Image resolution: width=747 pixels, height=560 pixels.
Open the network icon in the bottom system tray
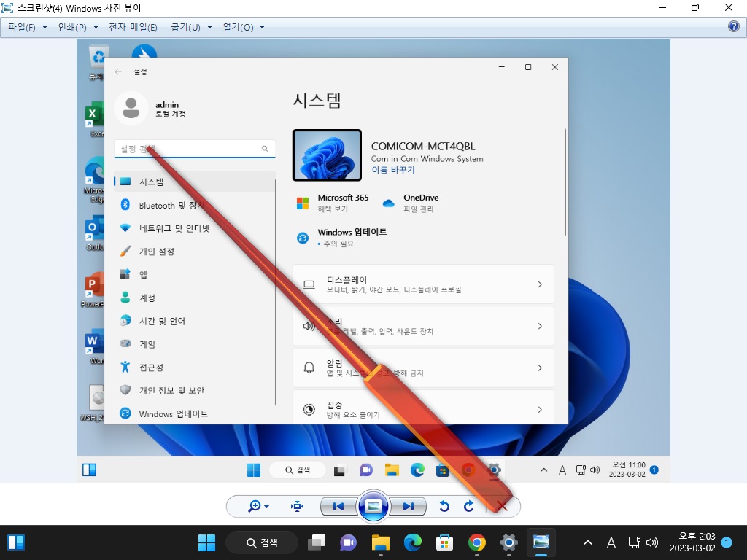click(634, 542)
